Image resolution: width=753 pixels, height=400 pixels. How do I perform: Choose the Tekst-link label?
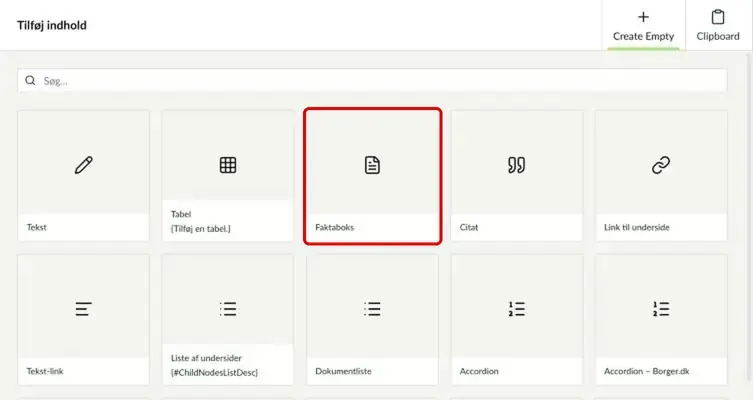pos(45,371)
